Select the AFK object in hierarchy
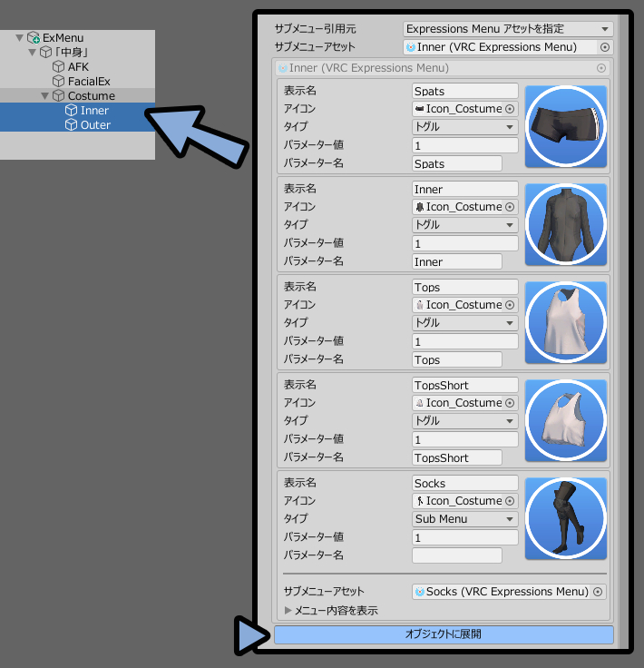Image resolution: width=644 pixels, height=668 pixels. 78,67
